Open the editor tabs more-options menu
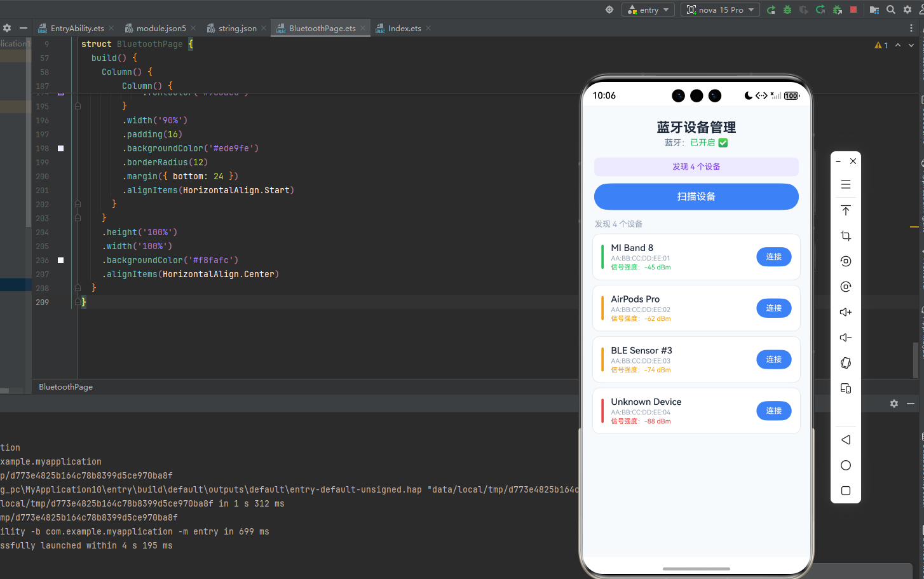Screen dimensions: 924x579 (x=911, y=28)
